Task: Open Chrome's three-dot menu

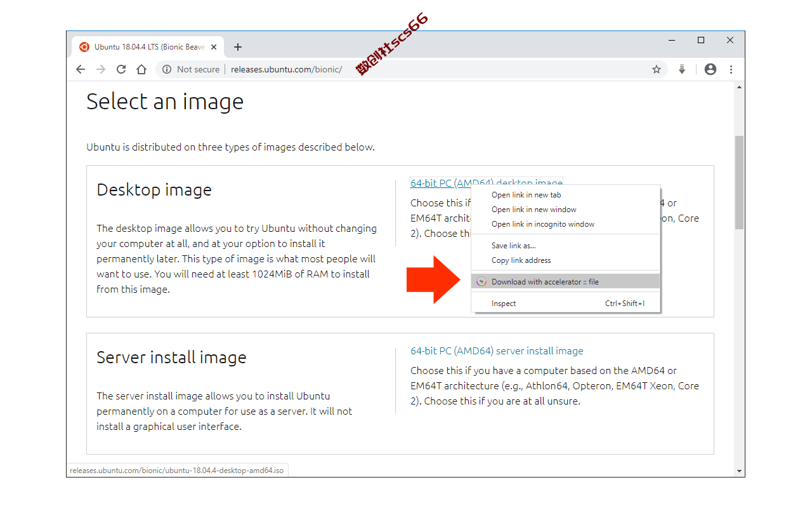Action: [x=731, y=69]
